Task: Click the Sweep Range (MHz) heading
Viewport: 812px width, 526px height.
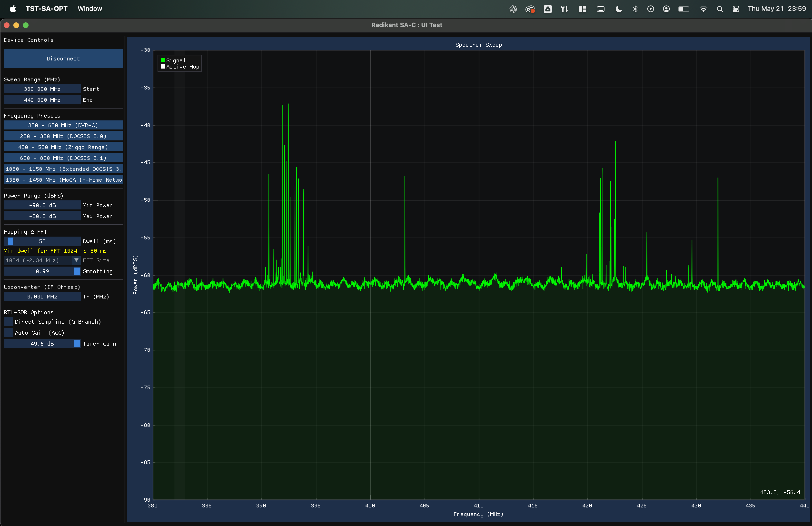Action: (x=32, y=79)
